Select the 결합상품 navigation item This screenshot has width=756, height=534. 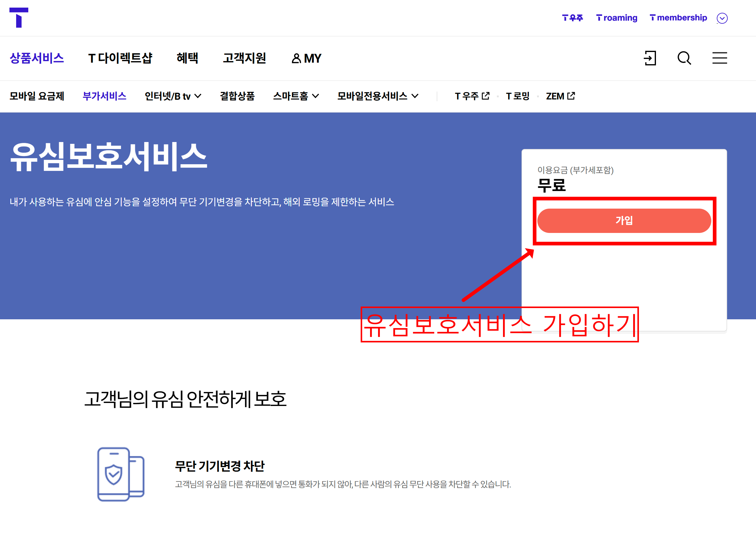238,96
